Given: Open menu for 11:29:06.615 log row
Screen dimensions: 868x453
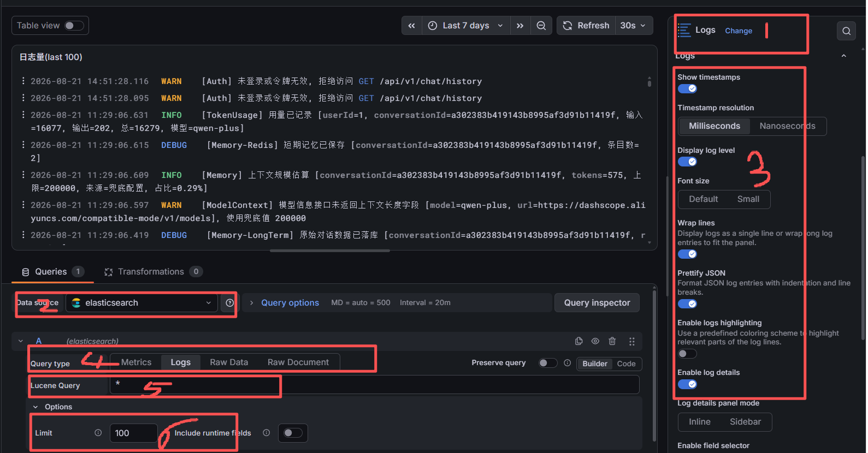Looking at the screenshot, I should click(23, 145).
